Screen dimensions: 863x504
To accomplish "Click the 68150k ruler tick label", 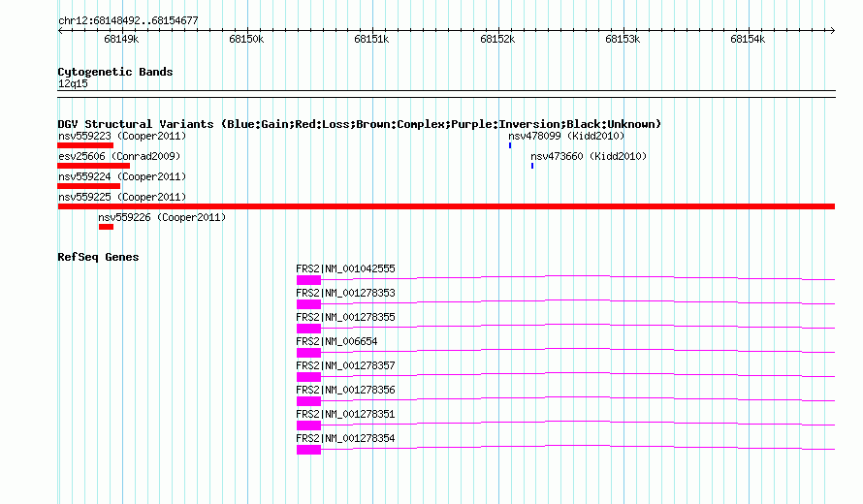I will [246, 39].
